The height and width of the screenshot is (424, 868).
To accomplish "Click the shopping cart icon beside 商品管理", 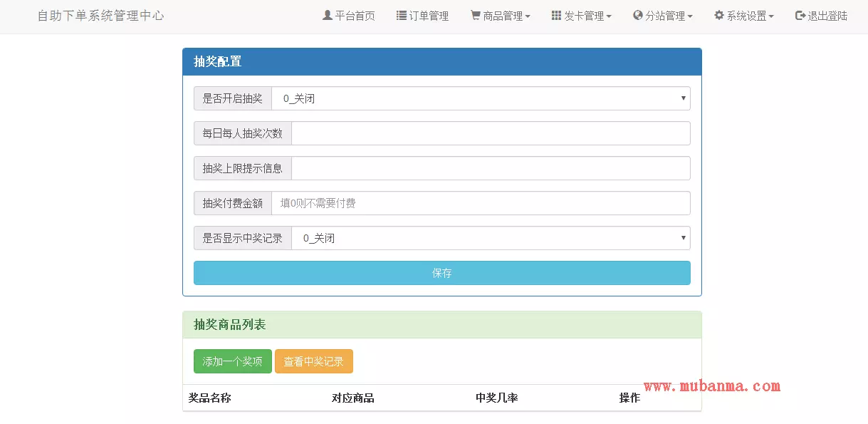I will (475, 16).
